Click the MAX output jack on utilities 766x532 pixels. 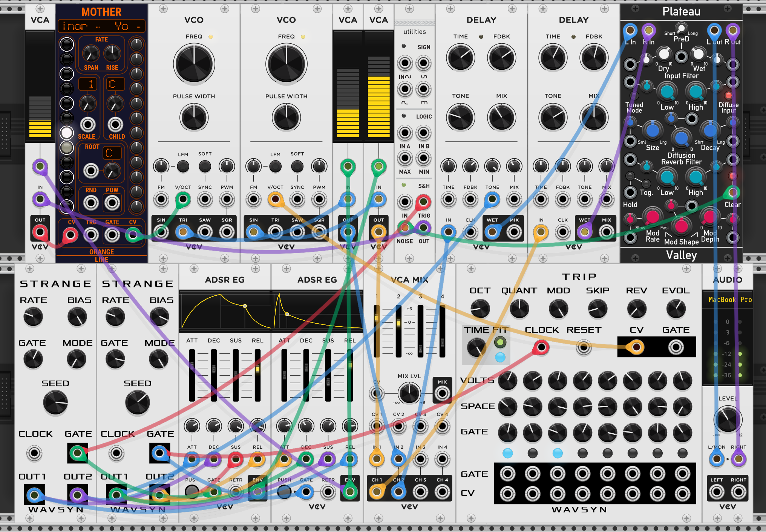[405, 158]
